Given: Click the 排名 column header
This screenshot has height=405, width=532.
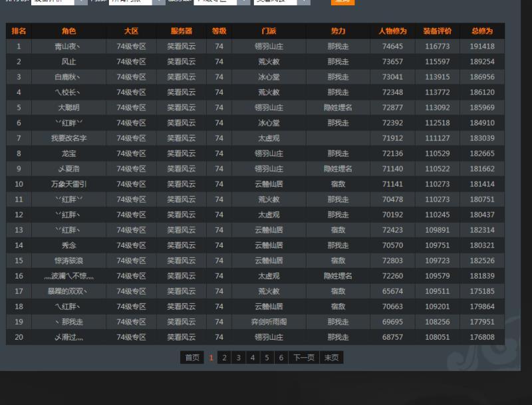Looking at the screenshot, I should [19, 31].
